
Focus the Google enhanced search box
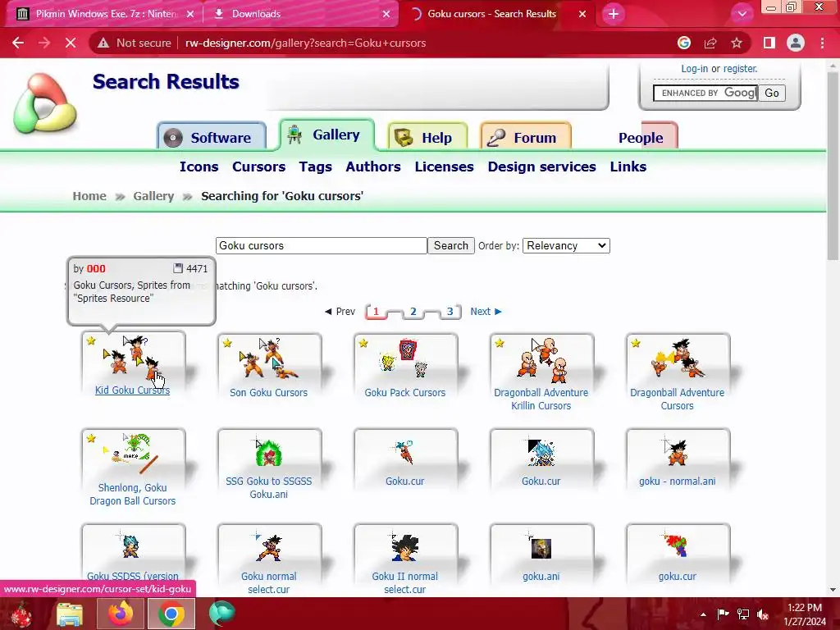(x=705, y=93)
